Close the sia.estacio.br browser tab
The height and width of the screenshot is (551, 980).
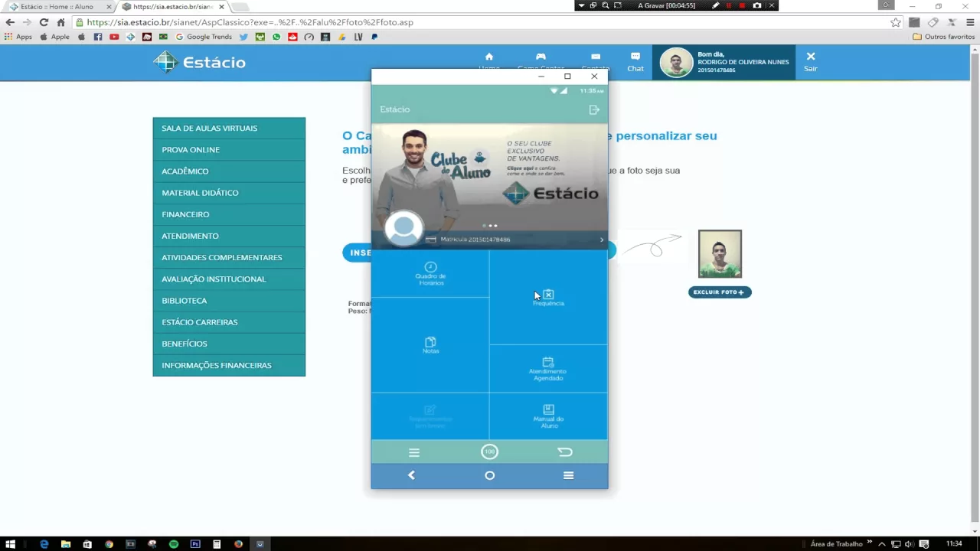[221, 7]
